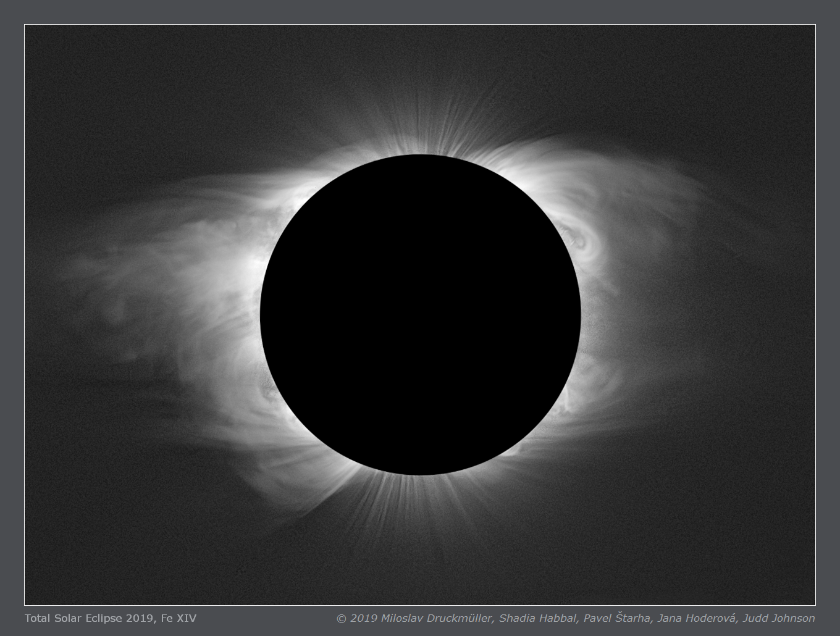
Task: Click the black lunar disk in the center
Action: [420, 315]
